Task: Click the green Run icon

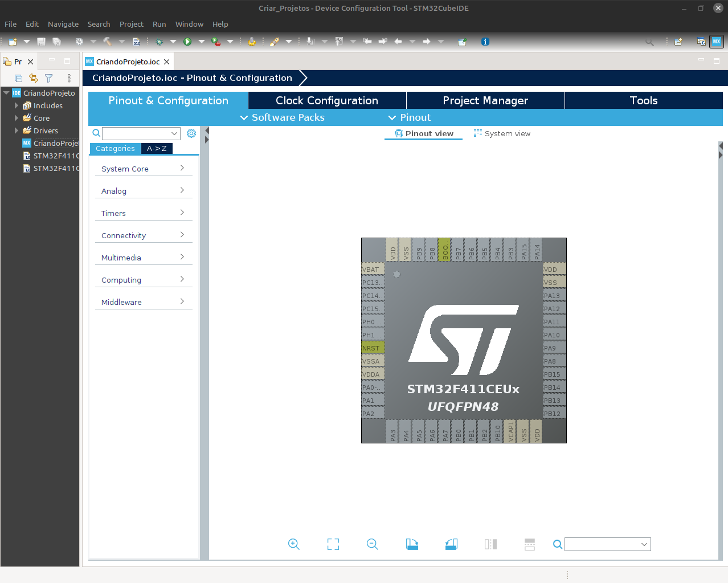Action: [x=187, y=42]
